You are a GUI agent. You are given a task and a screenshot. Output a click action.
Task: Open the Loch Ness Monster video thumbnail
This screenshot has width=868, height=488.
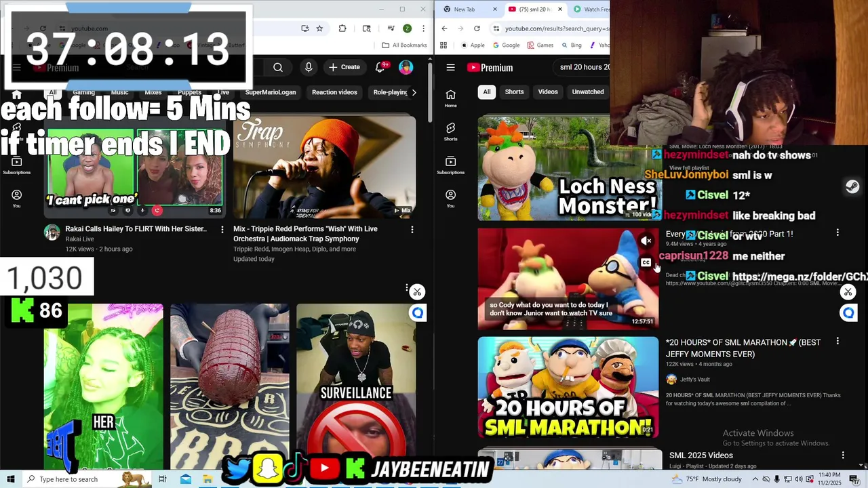coord(568,168)
